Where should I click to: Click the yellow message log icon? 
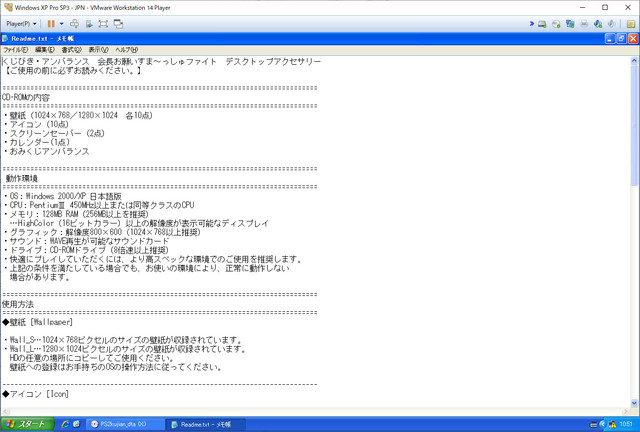631,24
